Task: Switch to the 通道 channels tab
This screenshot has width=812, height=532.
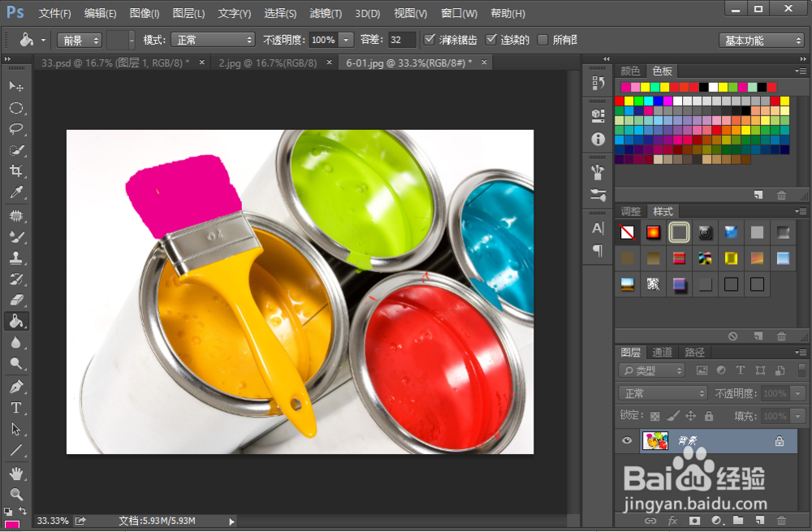Action: tap(662, 353)
